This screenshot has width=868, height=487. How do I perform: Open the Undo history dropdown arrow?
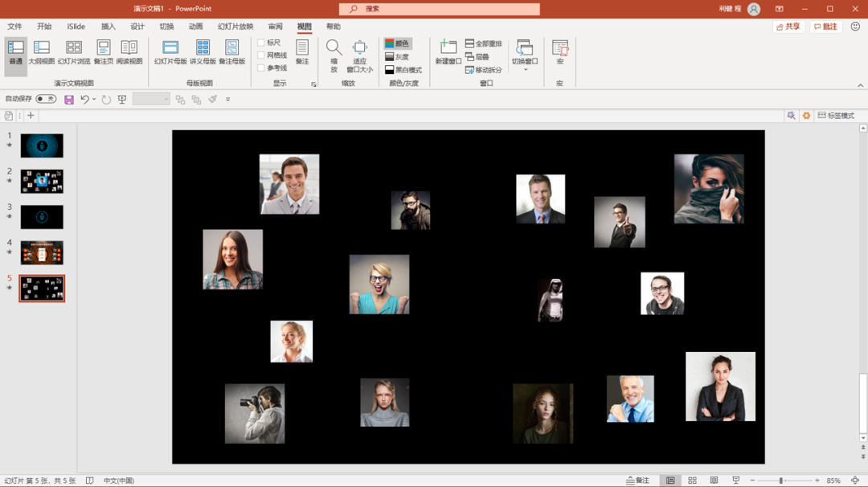coord(94,100)
